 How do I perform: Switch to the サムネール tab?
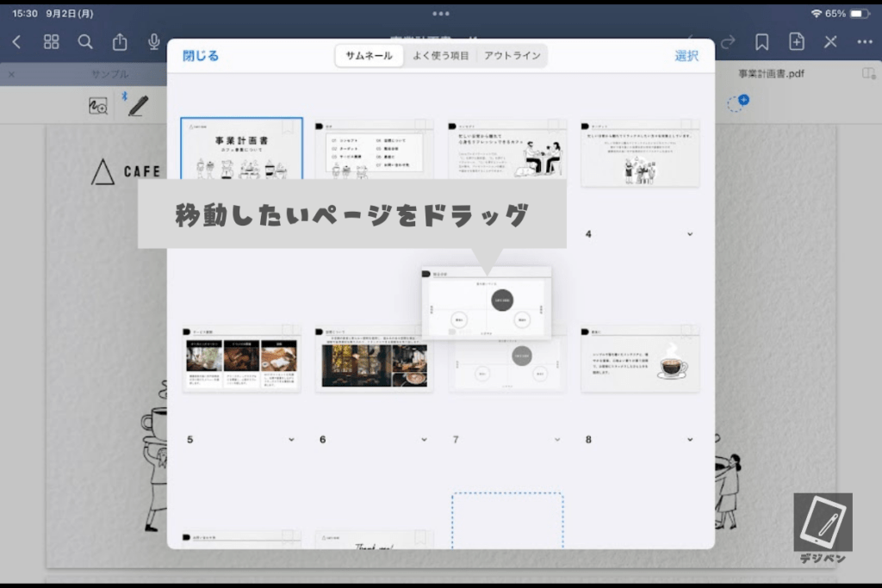click(369, 56)
